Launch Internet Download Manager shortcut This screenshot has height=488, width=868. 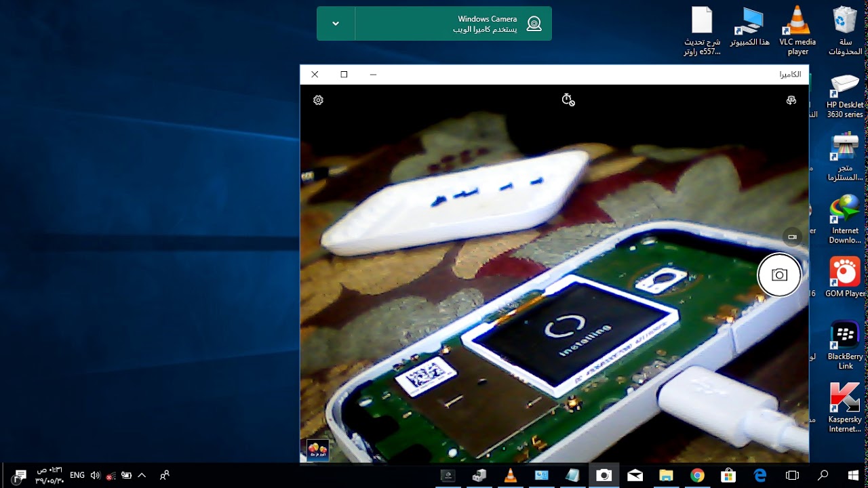[845, 220]
